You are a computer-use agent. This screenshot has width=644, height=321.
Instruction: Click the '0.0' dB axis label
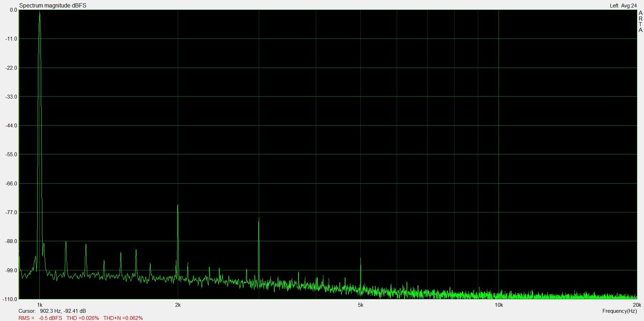(14, 10)
